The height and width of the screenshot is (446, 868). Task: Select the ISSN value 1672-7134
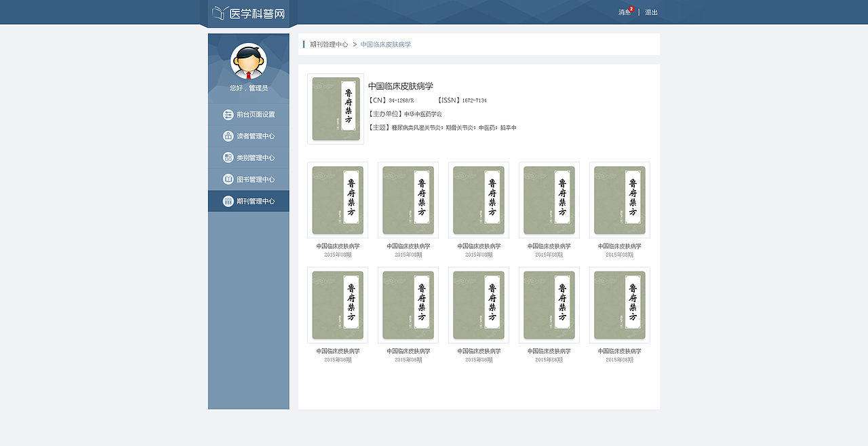tap(475, 100)
